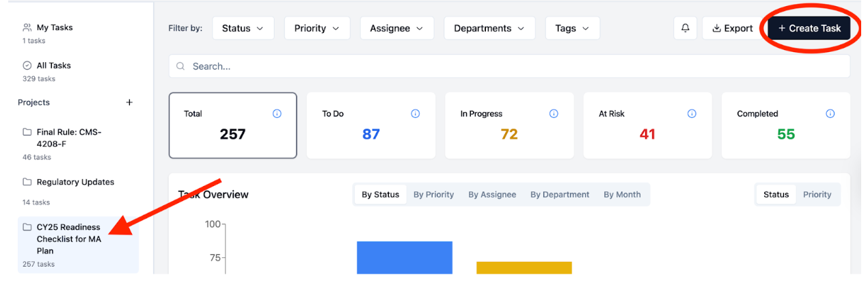Click into the Search field

tap(509, 66)
